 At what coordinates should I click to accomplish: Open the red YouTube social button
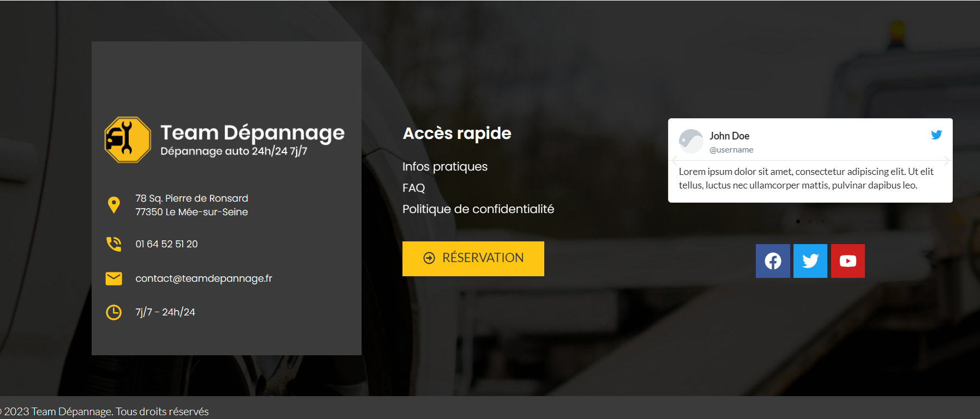tap(848, 261)
